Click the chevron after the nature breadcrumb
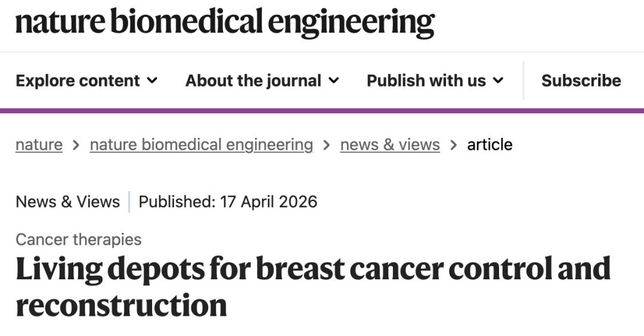 click(76, 144)
